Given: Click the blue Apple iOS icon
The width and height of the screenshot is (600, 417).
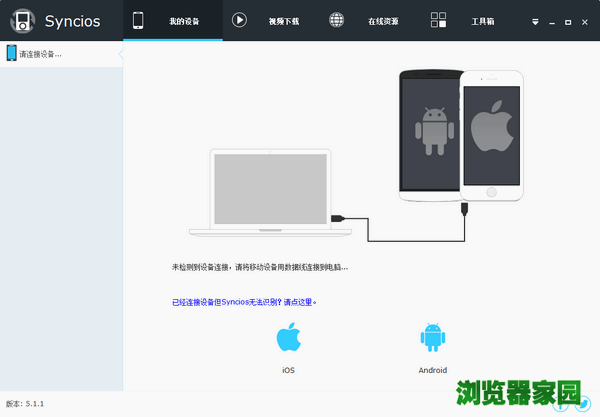Looking at the screenshot, I should [x=288, y=338].
